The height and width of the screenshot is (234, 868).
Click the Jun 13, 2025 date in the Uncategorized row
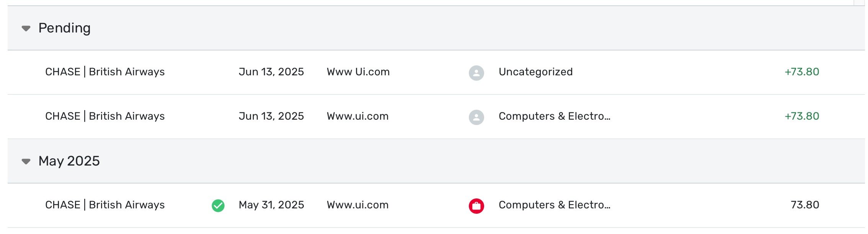point(271,72)
